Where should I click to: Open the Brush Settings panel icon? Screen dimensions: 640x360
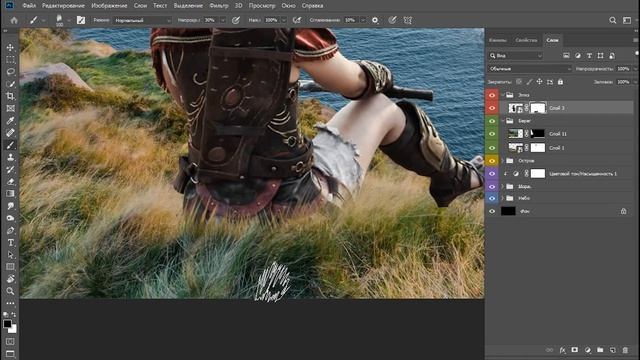pos(81,20)
